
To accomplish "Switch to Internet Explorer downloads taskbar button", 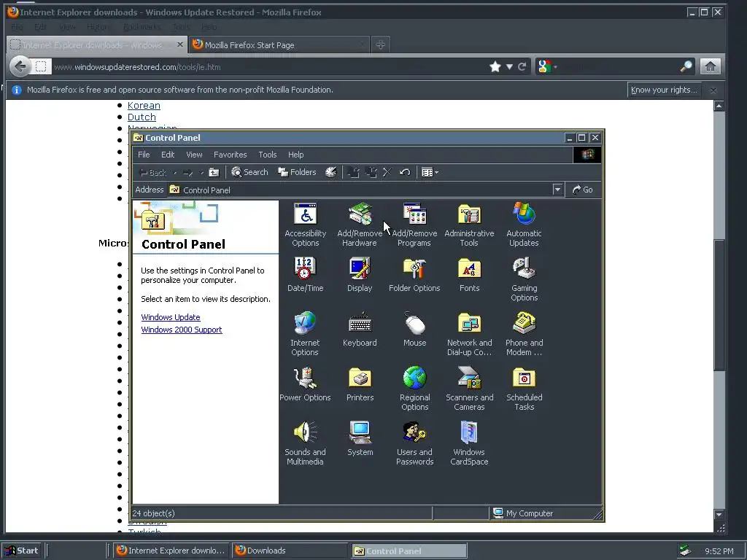I will (x=171, y=551).
